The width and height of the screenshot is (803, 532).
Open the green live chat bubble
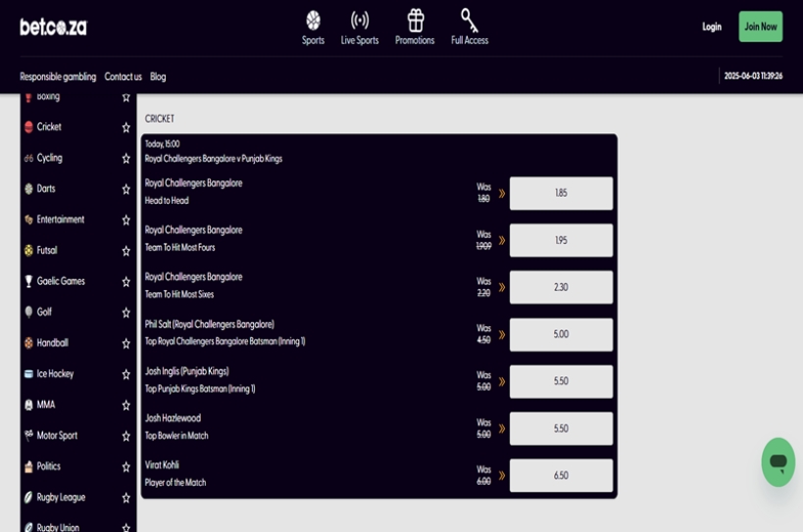pos(778,461)
